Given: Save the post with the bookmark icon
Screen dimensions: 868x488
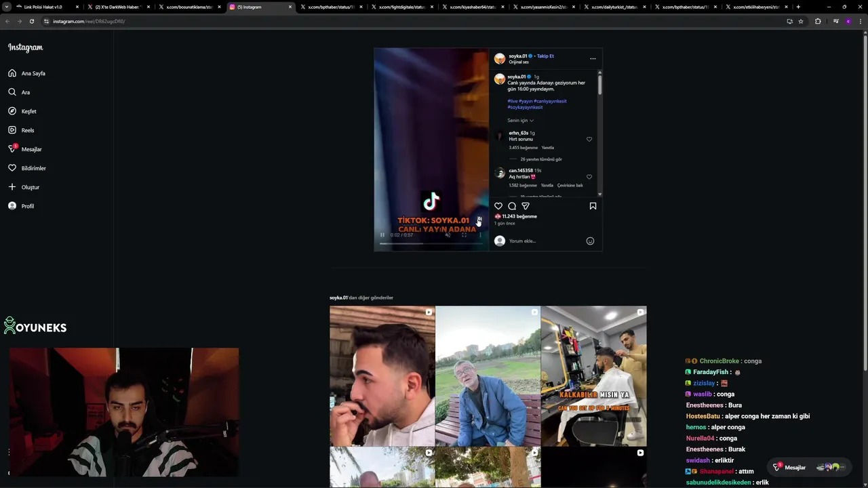Looking at the screenshot, I should point(593,206).
